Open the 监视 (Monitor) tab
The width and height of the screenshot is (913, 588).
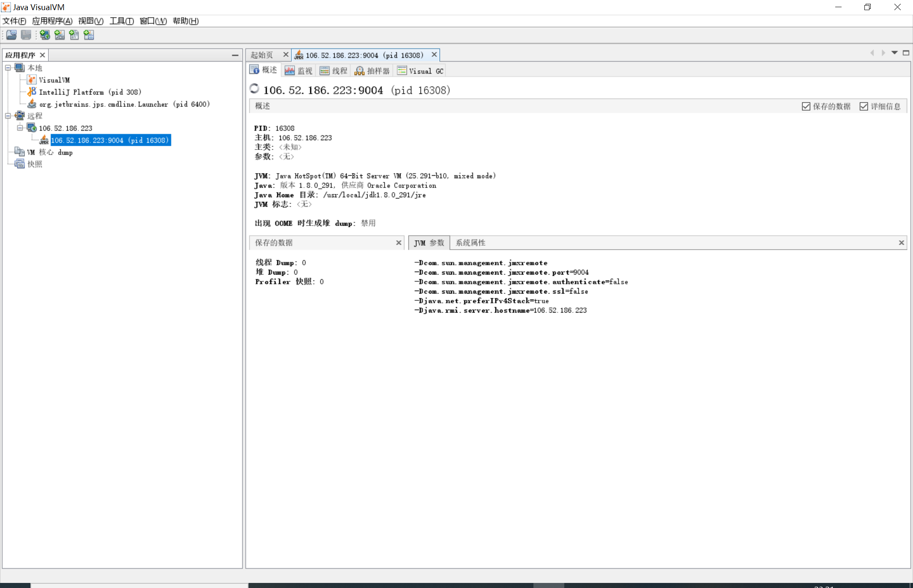click(298, 71)
